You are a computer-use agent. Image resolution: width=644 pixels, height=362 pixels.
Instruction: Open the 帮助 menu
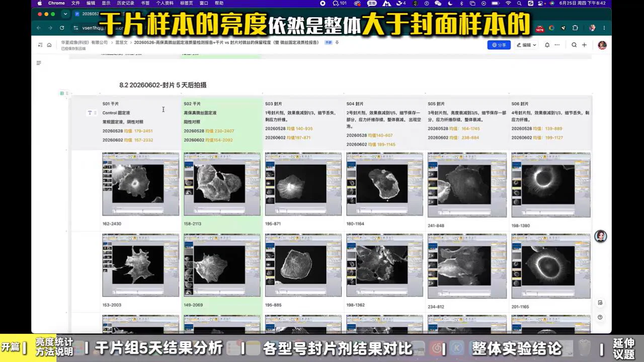tap(219, 3)
